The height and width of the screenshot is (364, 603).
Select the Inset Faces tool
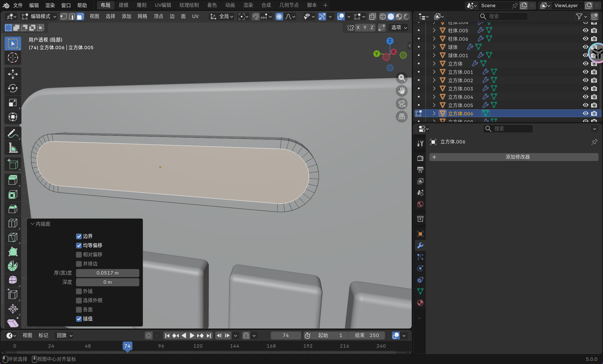point(13,195)
